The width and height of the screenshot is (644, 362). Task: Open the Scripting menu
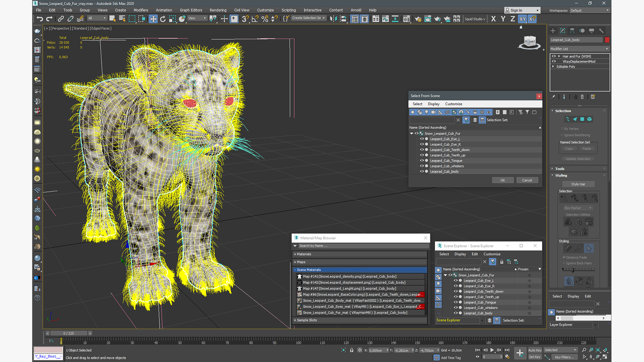click(288, 10)
